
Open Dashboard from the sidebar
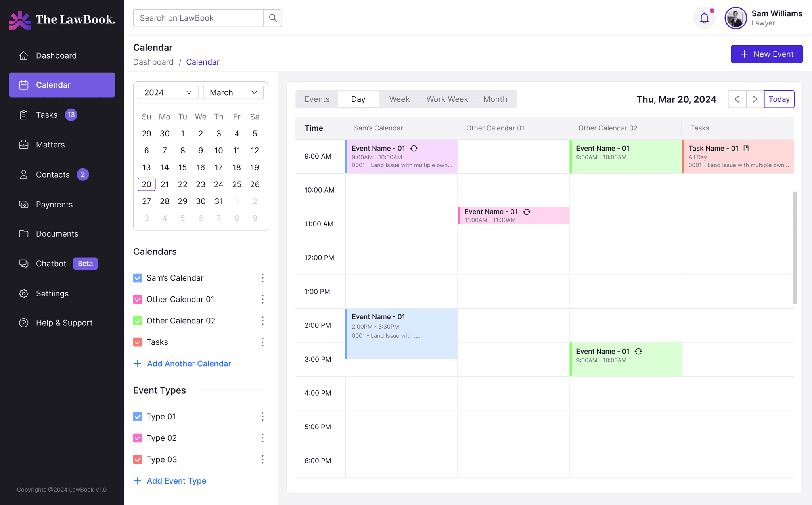(x=62, y=55)
